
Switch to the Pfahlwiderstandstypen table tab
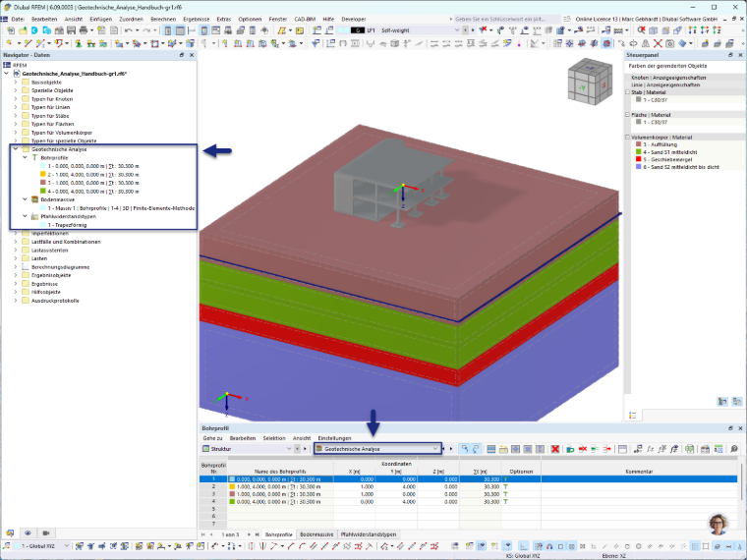click(369, 534)
